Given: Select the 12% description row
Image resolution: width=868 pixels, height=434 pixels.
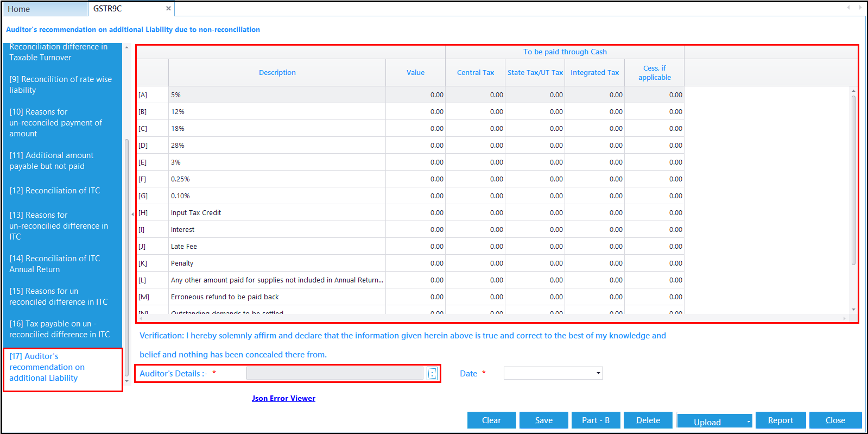Looking at the screenshot, I should [x=277, y=112].
